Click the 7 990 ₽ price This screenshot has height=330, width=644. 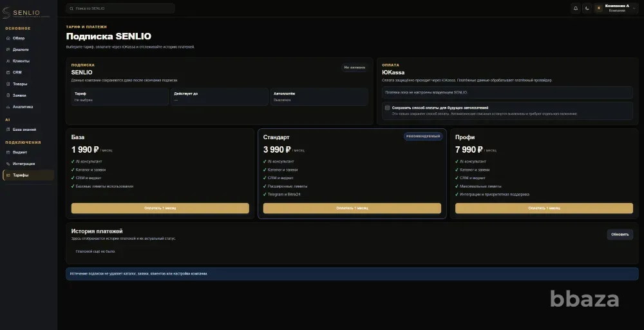pyautogui.click(x=469, y=150)
